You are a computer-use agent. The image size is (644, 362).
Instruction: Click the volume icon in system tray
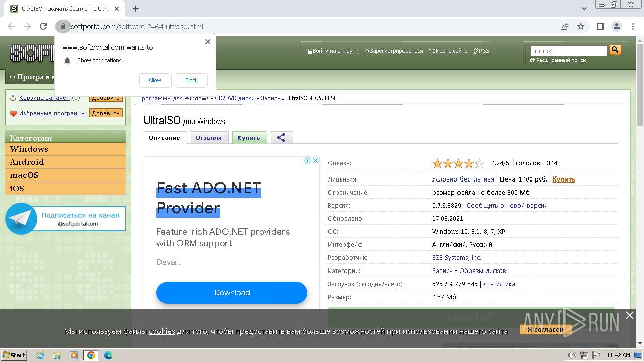pos(572,355)
